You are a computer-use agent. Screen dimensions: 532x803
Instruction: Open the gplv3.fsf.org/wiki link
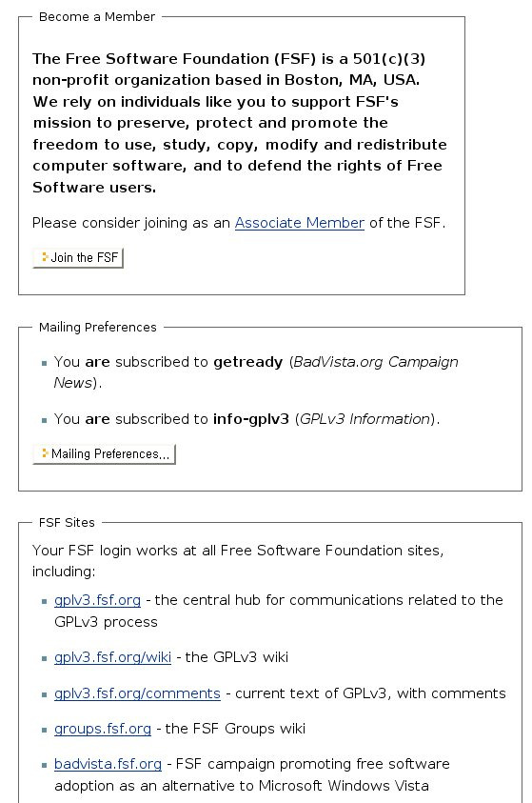112,657
